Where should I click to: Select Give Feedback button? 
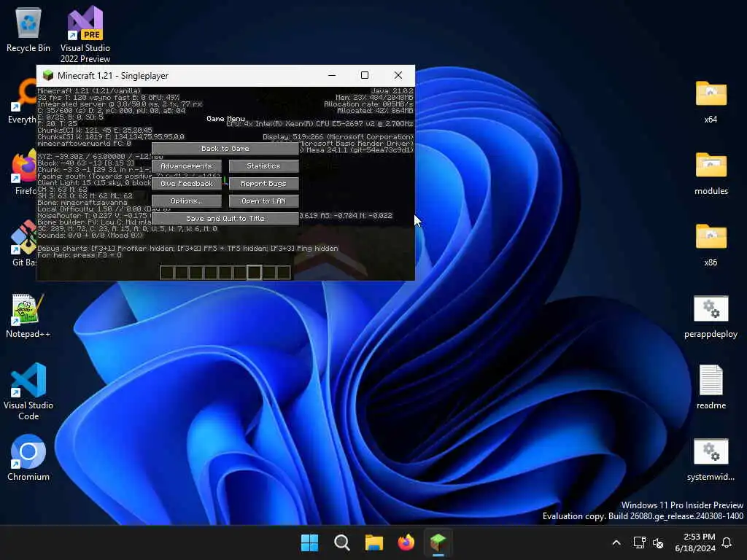coord(186,184)
